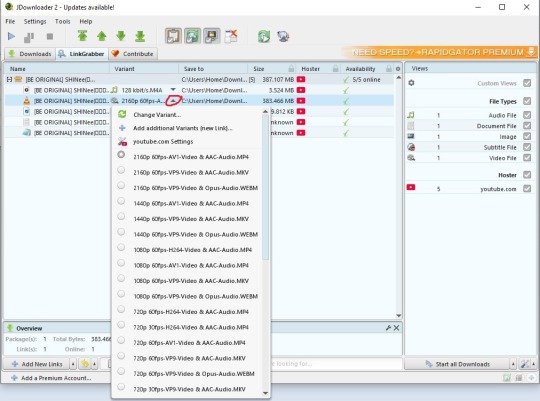The width and height of the screenshot is (540, 401).
Task: Toggle the Custom Views checkbox
Action: [527, 83]
